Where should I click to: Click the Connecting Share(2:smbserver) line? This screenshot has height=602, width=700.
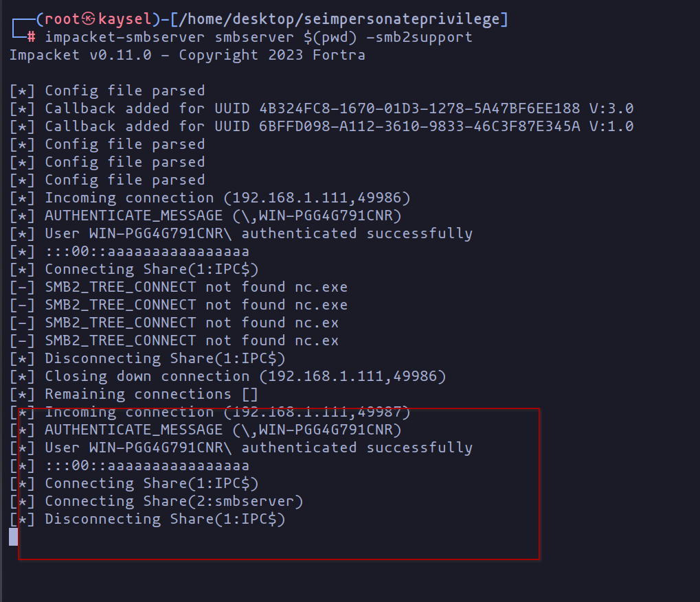tap(174, 501)
